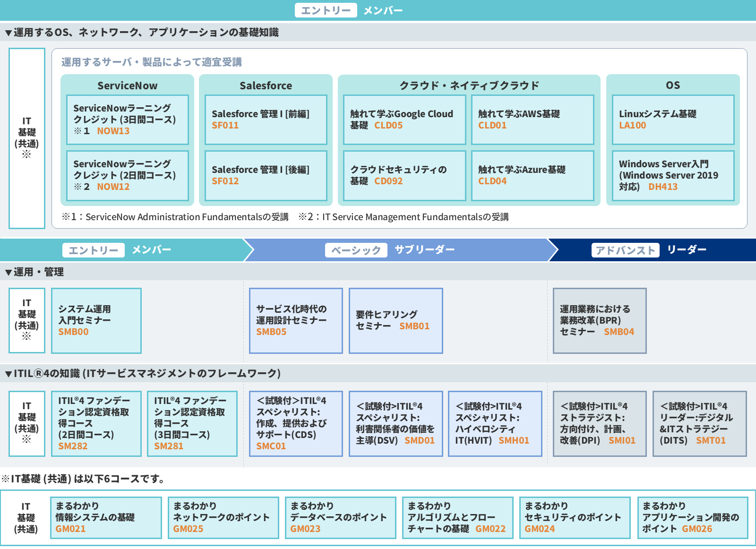Viewport: 756px width, 549px height.
Task: Select the まるわかり ネットワークのポイント GM025 course
Action: pos(223,517)
